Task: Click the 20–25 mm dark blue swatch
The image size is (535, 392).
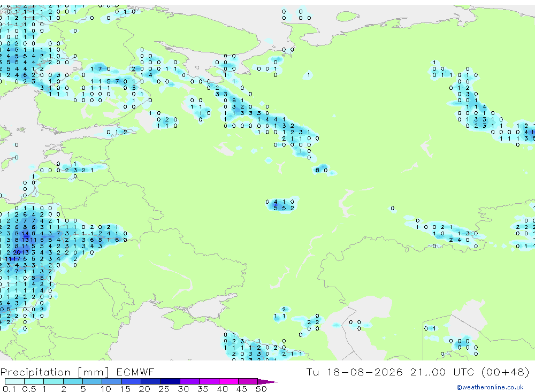Action: pyautogui.click(x=151, y=381)
